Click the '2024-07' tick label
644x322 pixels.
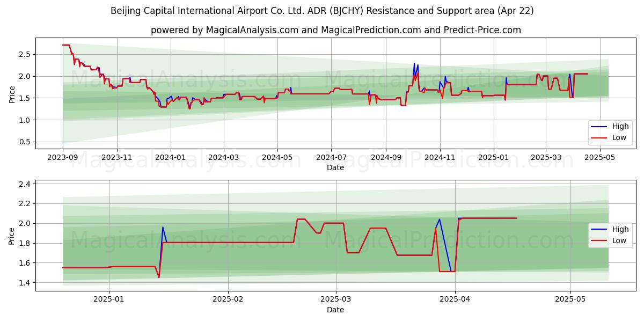coord(331,158)
